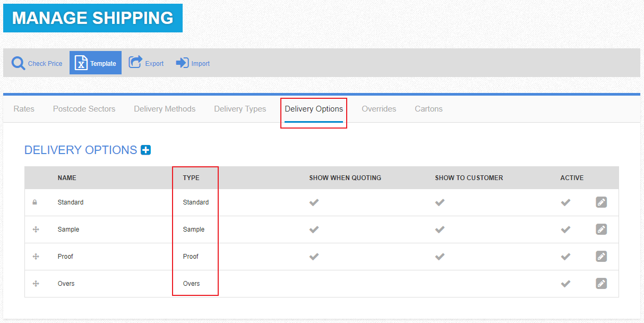Click the DELIVERY OPTIONS section heading
644x323 pixels.
(x=81, y=150)
